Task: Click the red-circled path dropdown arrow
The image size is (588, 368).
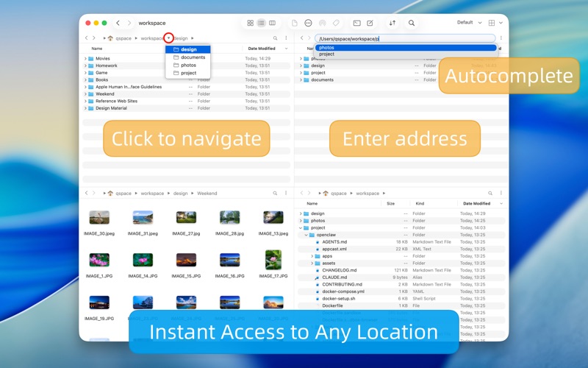Action: 168,38
